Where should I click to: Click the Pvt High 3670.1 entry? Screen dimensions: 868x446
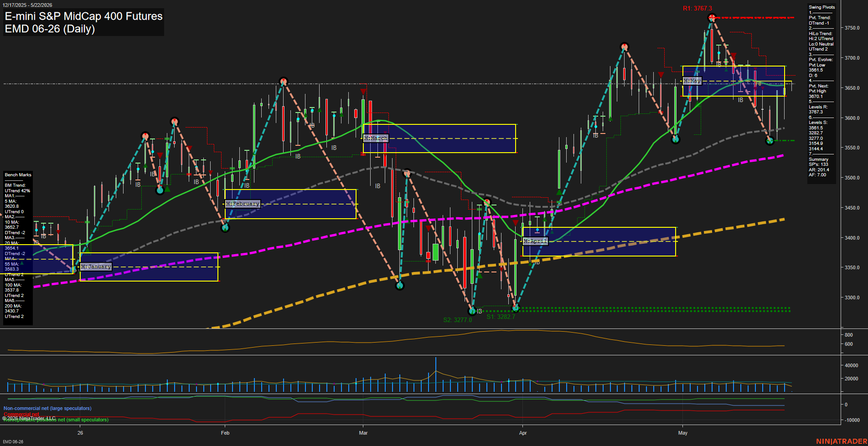[817, 94]
